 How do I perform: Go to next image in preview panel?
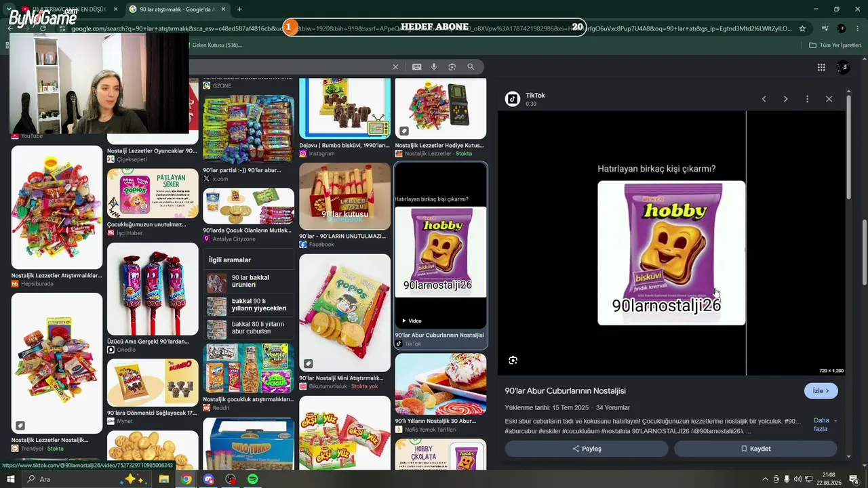(x=785, y=99)
